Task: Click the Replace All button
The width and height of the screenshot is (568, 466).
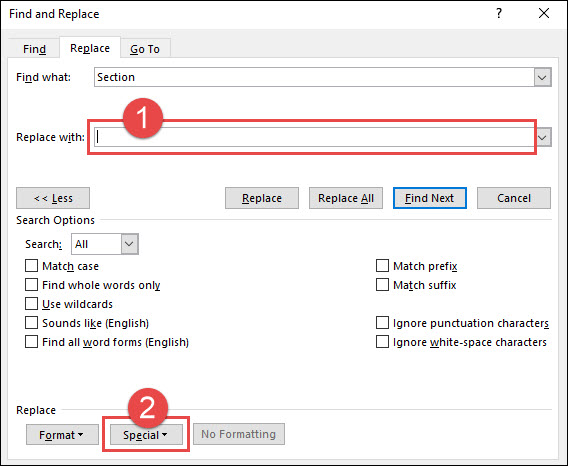Action: coord(346,198)
